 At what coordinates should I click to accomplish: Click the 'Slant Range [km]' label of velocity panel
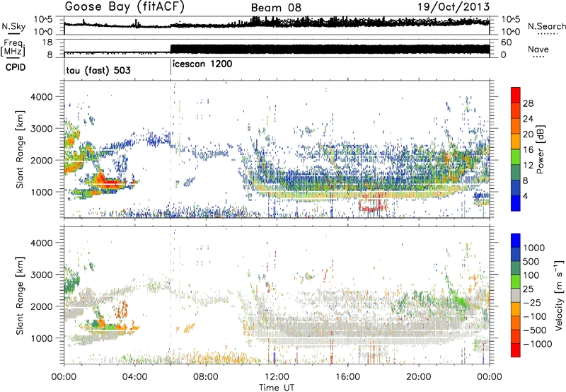20,295
